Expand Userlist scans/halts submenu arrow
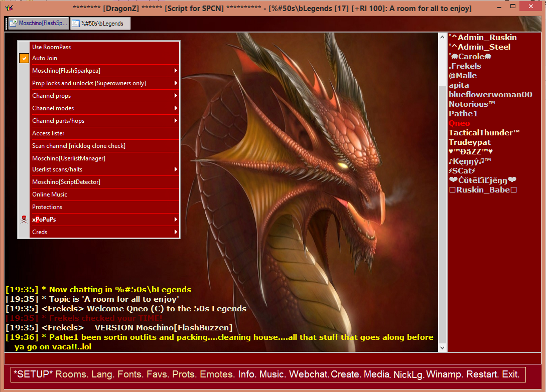 pos(176,169)
